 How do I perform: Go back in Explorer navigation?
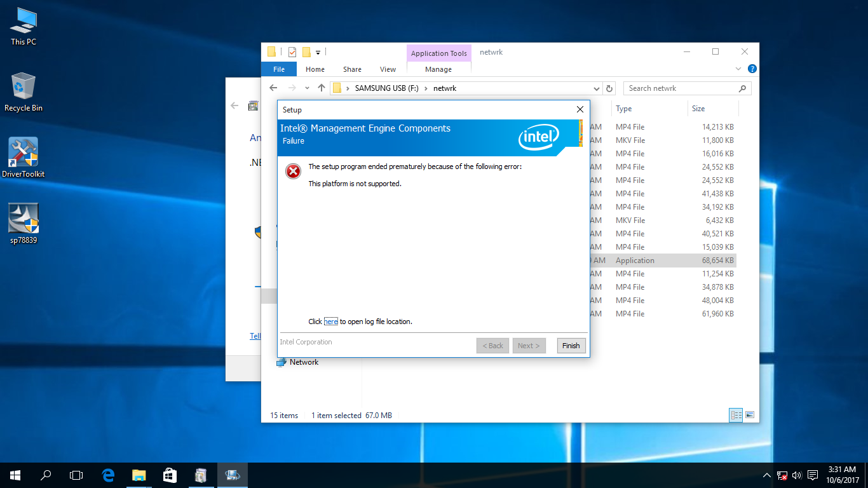pyautogui.click(x=273, y=88)
